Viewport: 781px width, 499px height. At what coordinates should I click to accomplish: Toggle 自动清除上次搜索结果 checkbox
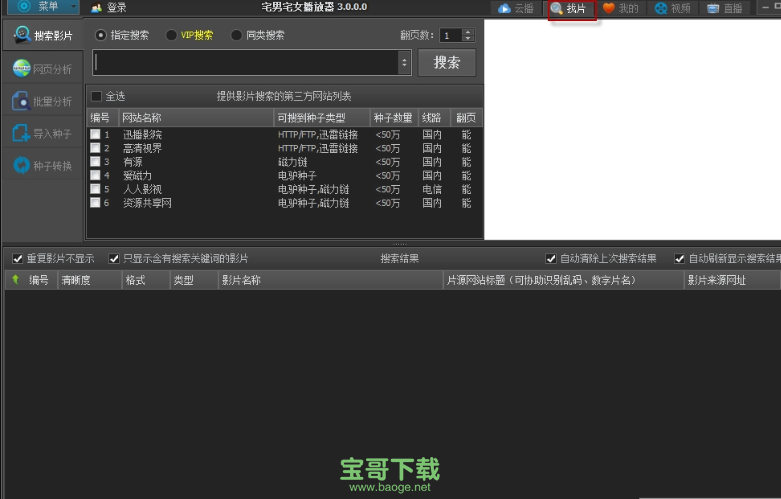coord(550,258)
